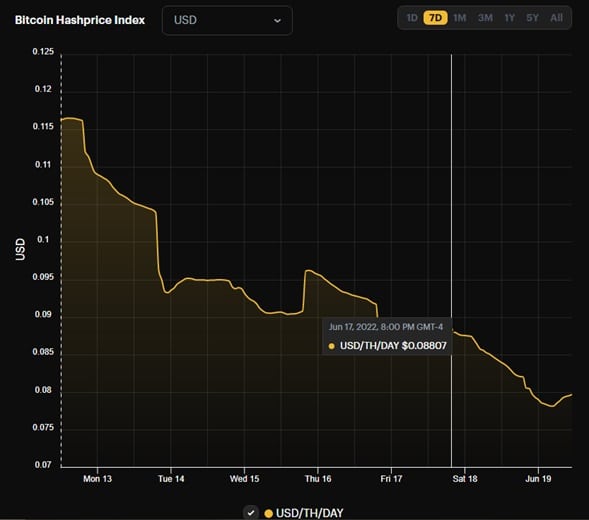Click the 0.07 y-axis value
The image size is (589, 520).
point(43,465)
